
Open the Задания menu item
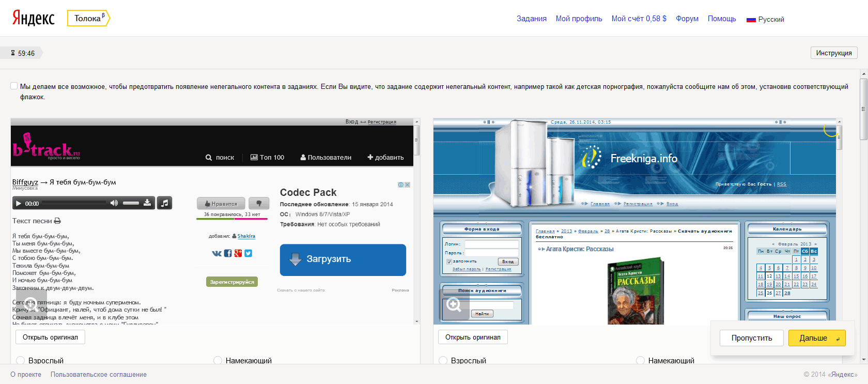click(532, 19)
